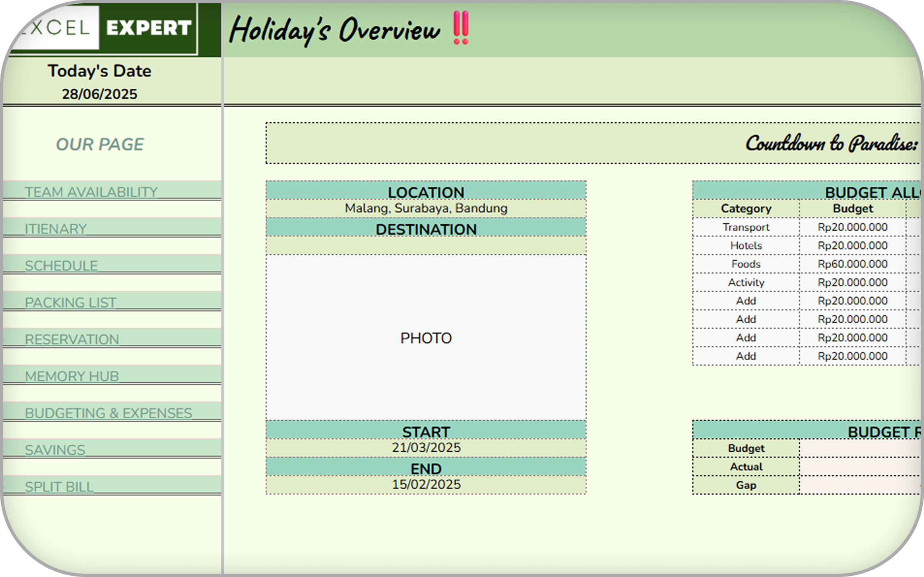Jump to the MEMORY HUB page
The height and width of the screenshot is (577, 924).
72,376
